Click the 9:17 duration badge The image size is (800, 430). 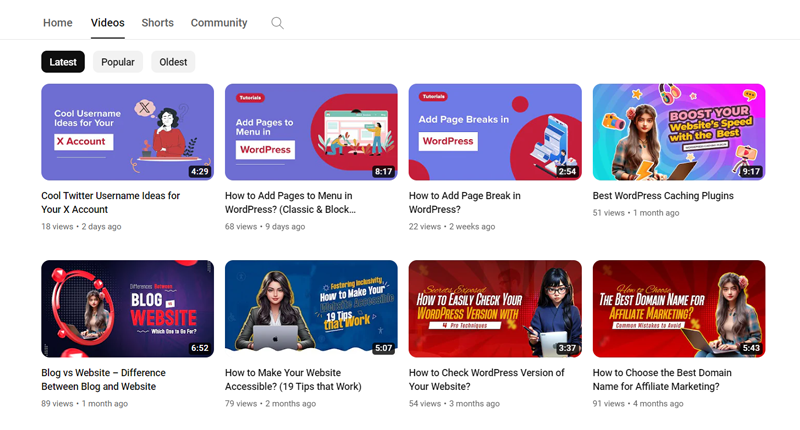tap(751, 171)
